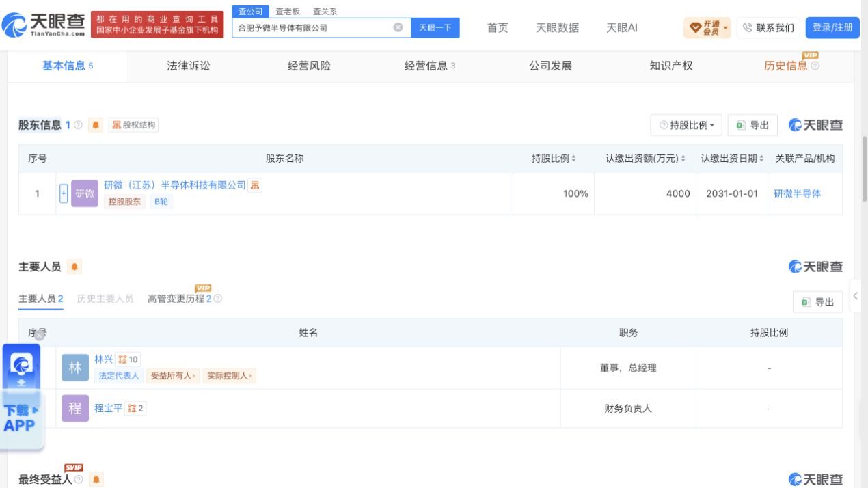868x488 pixels.
Task: Click the 法定代表人 tag
Action: tap(118, 375)
